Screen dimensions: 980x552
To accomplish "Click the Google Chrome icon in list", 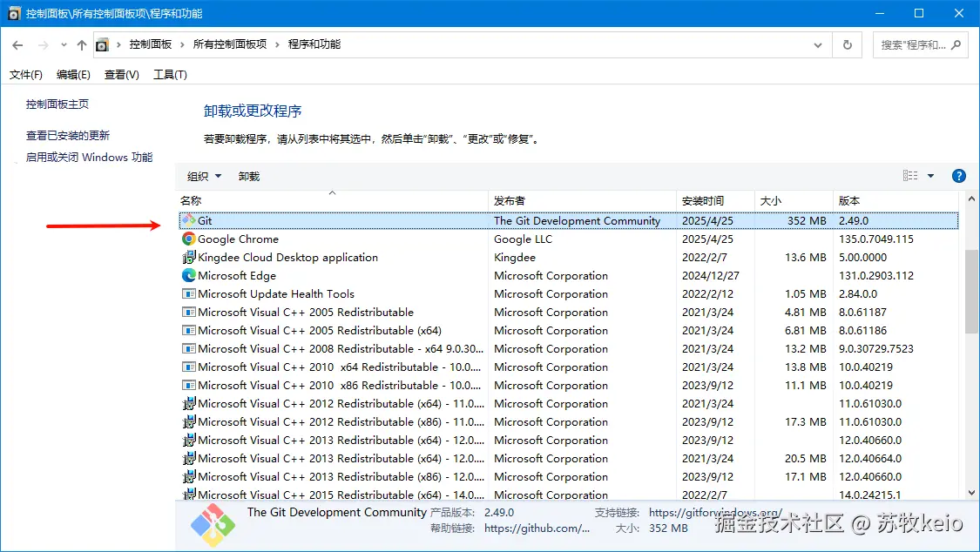I will pyautogui.click(x=189, y=239).
